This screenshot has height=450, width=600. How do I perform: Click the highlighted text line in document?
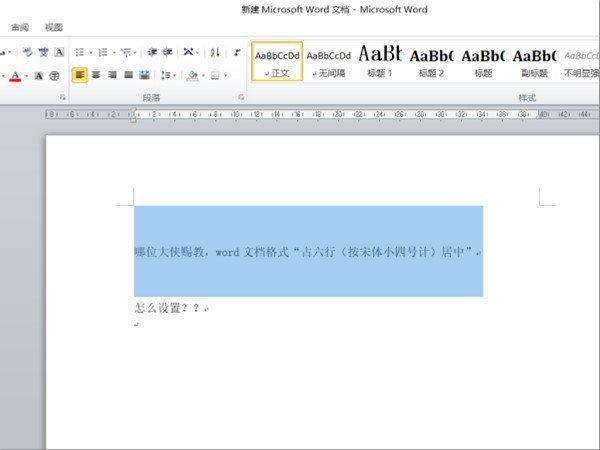pos(308,252)
